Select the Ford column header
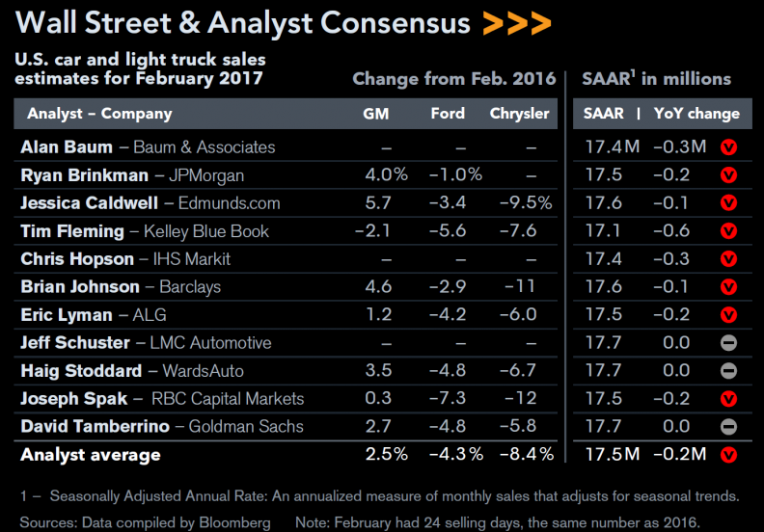764x532 pixels. click(x=448, y=114)
